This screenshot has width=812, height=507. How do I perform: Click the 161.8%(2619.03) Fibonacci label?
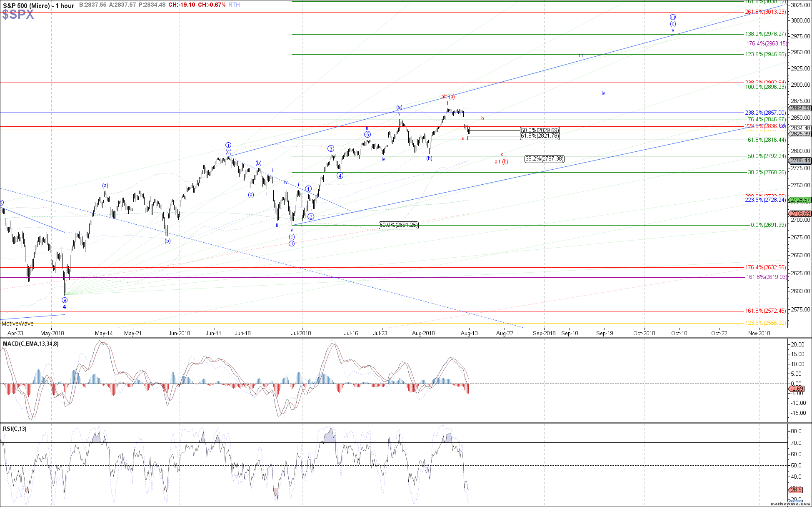tap(767, 277)
